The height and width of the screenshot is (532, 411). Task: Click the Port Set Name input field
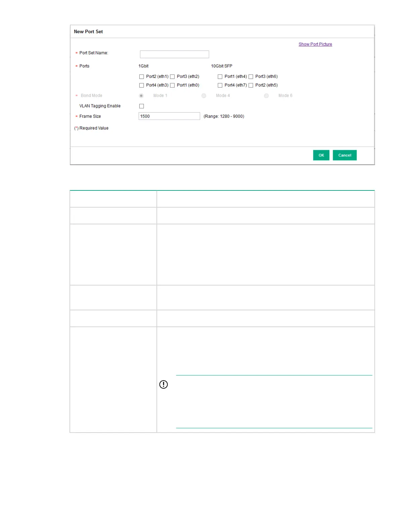tap(174, 54)
